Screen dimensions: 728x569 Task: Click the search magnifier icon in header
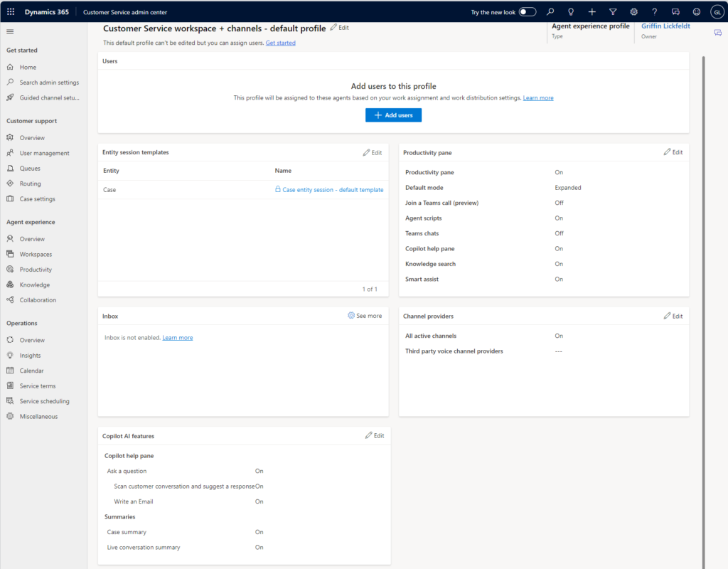pyautogui.click(x=550, y=12)
